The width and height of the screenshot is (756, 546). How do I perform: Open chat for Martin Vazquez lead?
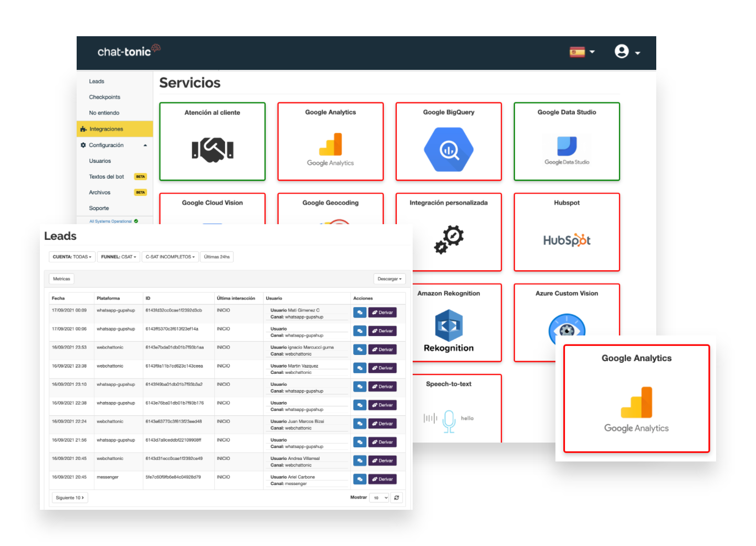pos(360,368)
